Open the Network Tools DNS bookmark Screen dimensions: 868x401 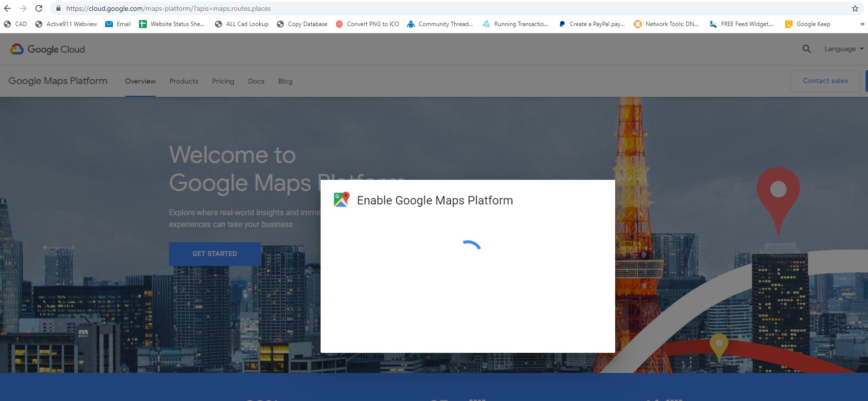tap(666, 24)
